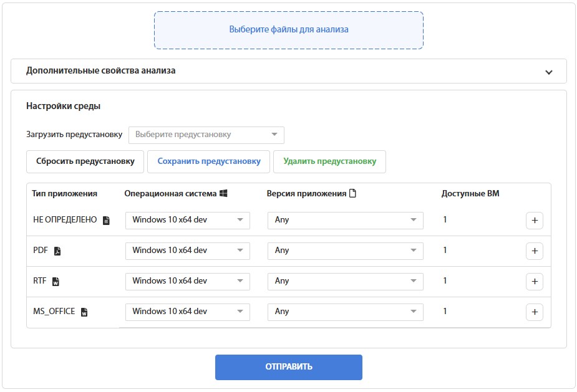Click Удалить предустановку button
This screenshot has width=577, height=392.
pos(329,161)
